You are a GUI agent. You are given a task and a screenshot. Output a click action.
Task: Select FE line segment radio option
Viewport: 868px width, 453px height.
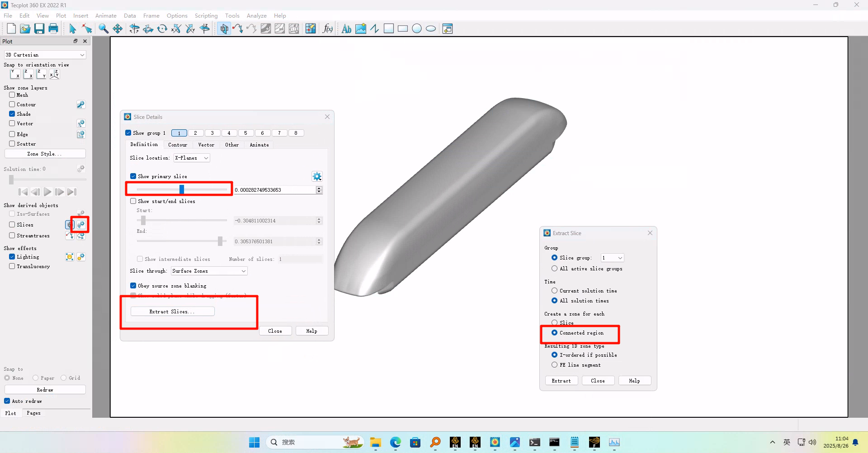point(554,365)
